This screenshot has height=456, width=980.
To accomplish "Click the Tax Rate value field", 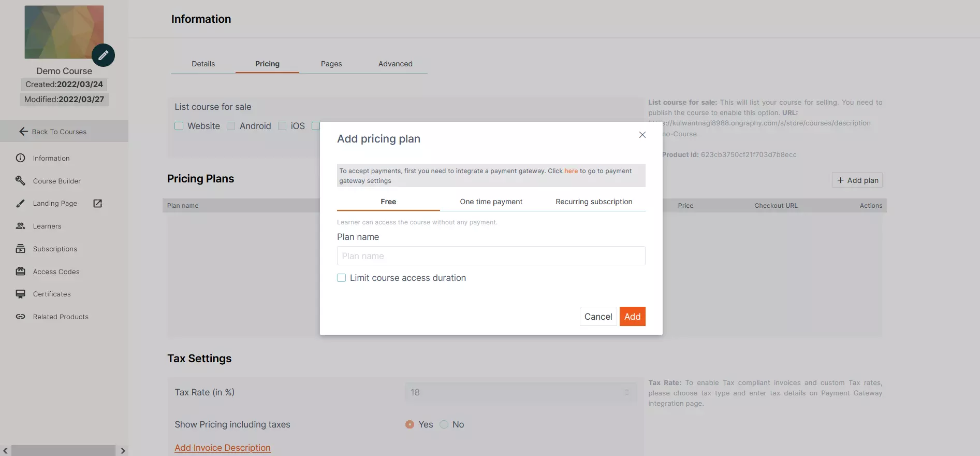I will 521,392.
